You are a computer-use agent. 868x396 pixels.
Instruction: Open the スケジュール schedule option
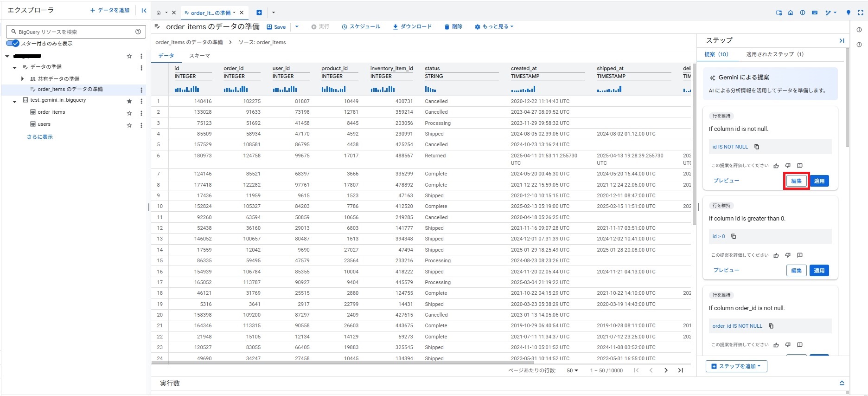361,27
